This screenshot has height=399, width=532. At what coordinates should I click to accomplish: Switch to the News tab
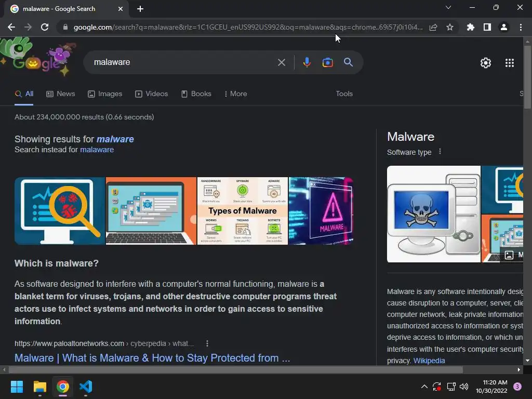coord(60,94)
